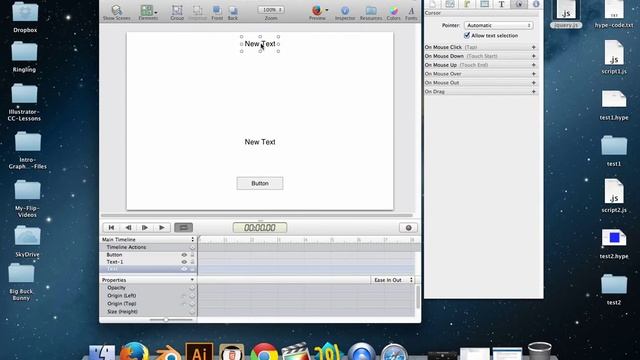Step back one frame in timeline
Image resolution: width=640 pixels, height=360 pixels.
(x=128, y=228)
